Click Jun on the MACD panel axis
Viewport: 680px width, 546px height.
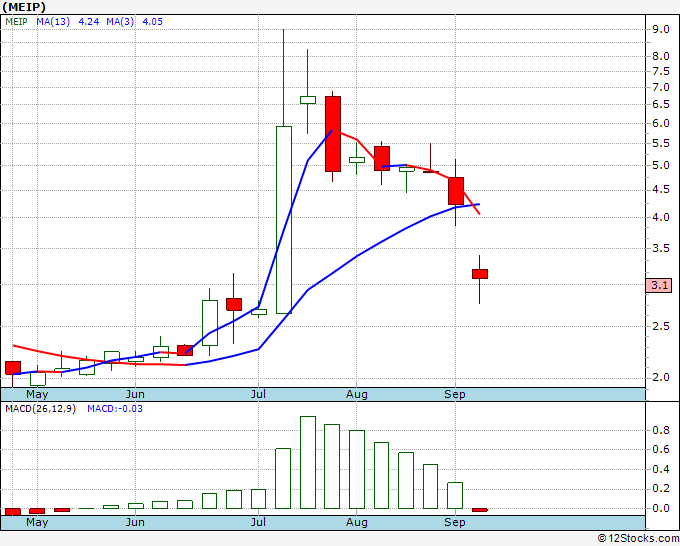click(x=135, y=522)
